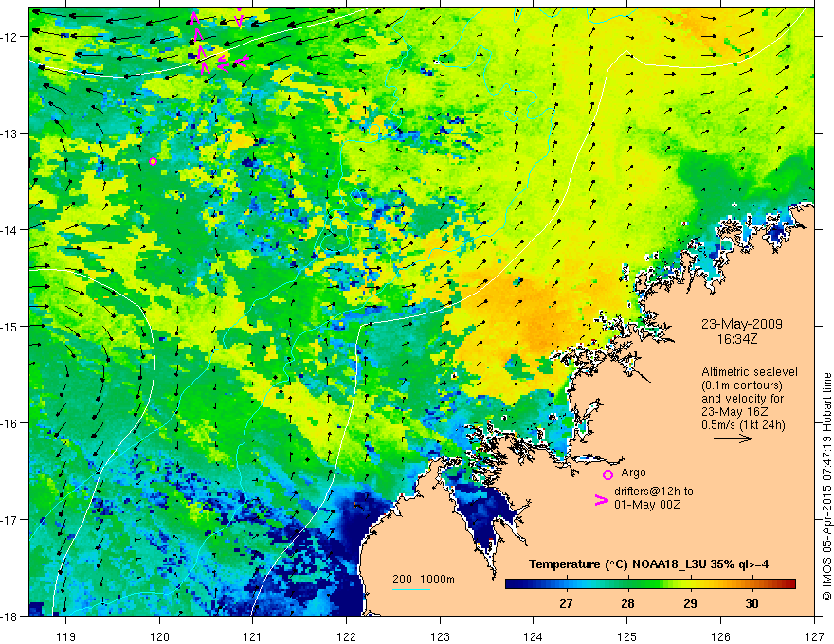Click the dark red end of the color bar
Screen dimensions: 834x644
pos(791,584)
